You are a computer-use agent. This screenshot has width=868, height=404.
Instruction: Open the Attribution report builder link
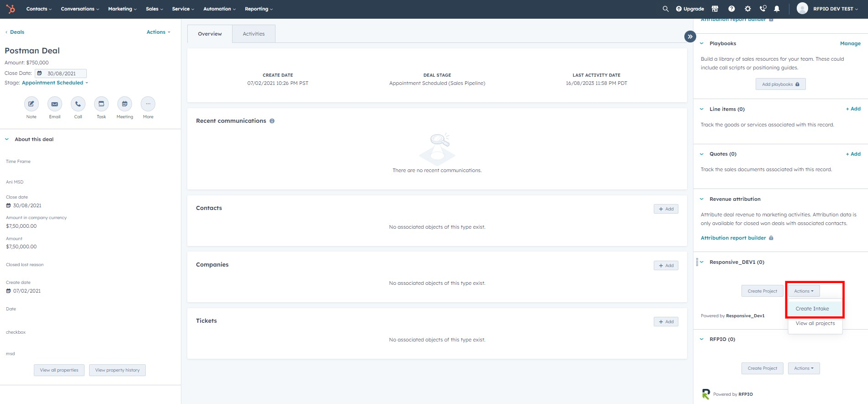[x=733, y=238]
